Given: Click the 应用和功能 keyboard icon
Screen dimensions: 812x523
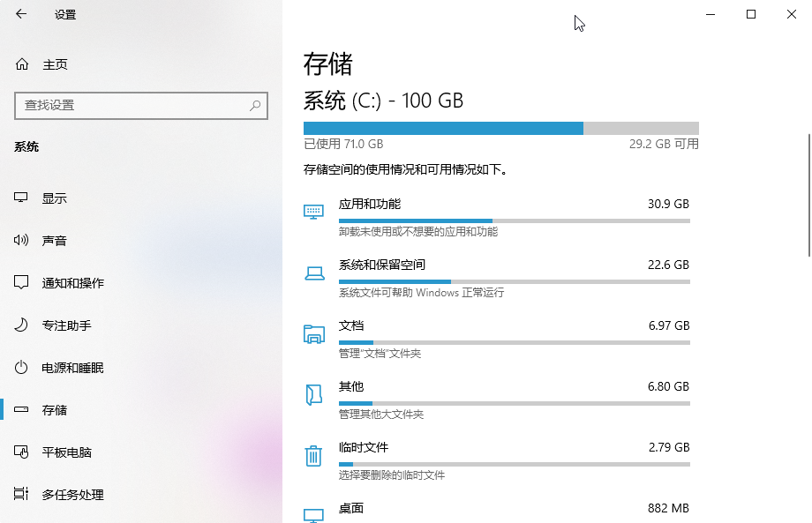Looking at the screenshot, I should point(313,211).
